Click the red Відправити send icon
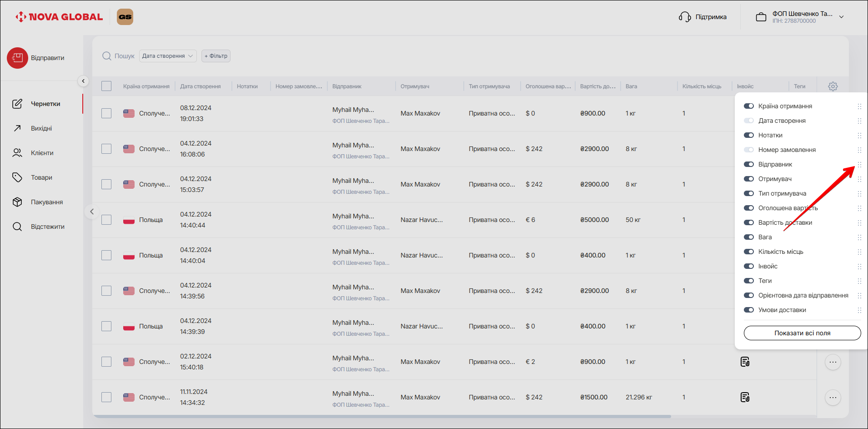Image resolution: width=868 pixels, height=429 pixels. (x=17, y=58)
